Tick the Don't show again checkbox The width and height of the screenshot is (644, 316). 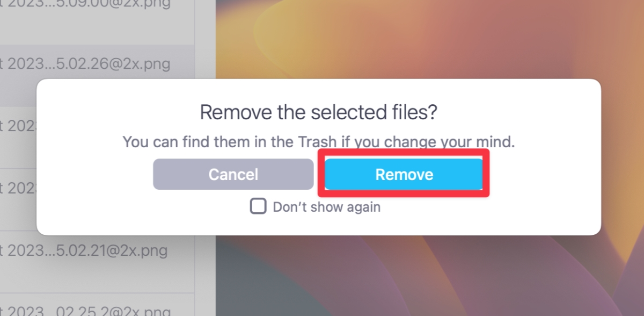point(258,207)
